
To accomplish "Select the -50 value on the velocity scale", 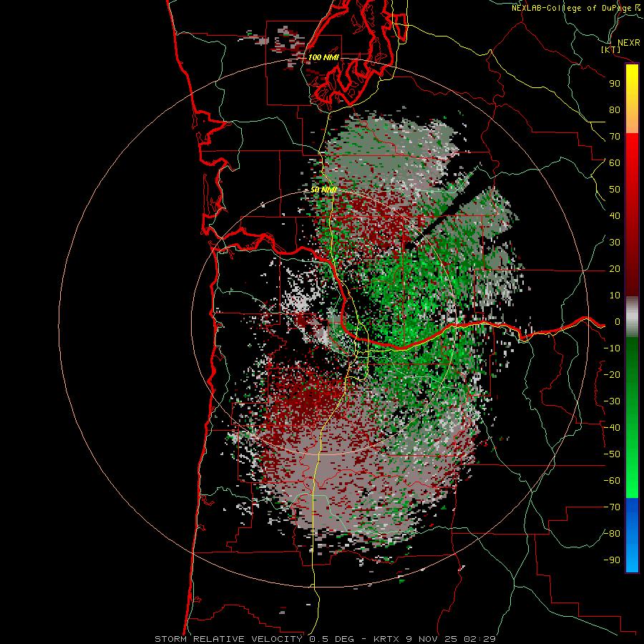I will pyautogui.click(x=612, y=454).
